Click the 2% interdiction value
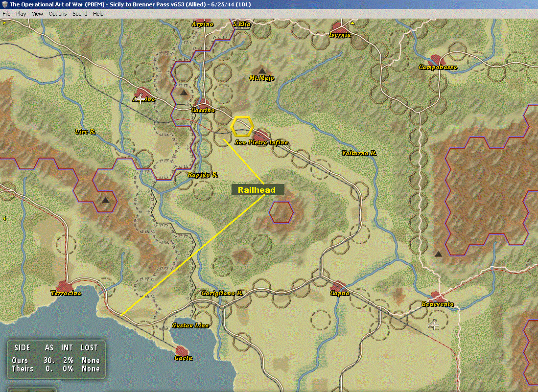This screenshot has width=538, height=392. click(x=68, y=361)
